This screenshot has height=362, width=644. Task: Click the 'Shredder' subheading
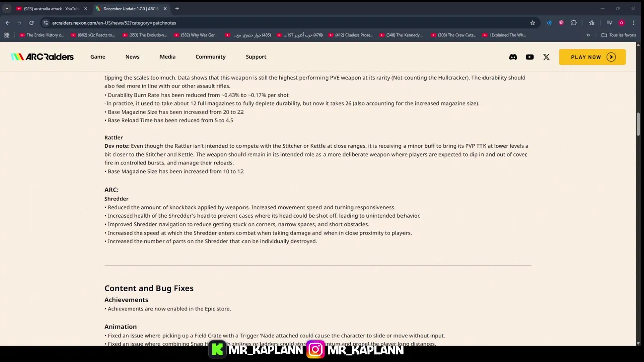pos(116,199)
